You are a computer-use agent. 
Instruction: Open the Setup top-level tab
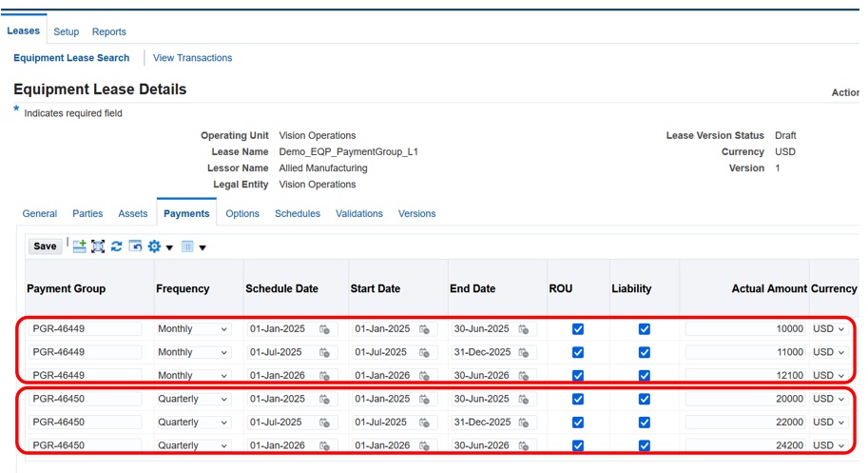tap(67, 32)
